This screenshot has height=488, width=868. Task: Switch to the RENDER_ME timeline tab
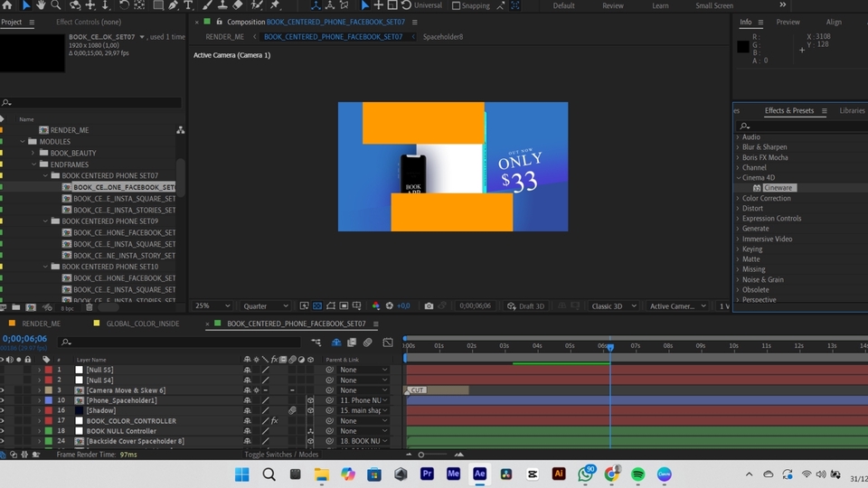(x=42, y=324)
